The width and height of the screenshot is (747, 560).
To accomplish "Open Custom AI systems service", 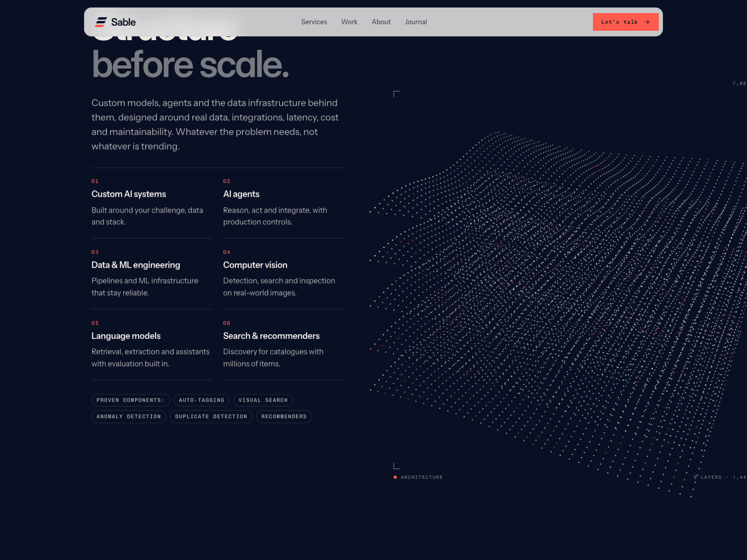I will point(129,194).
